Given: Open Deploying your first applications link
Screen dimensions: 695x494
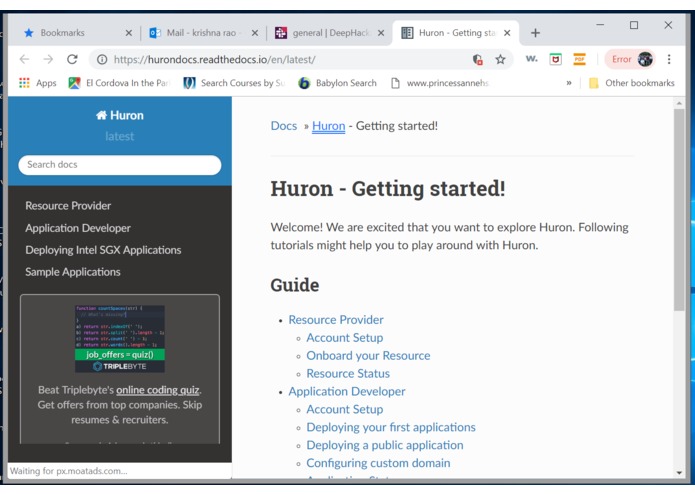Looking at the screenshot, I should pos(391,427).
